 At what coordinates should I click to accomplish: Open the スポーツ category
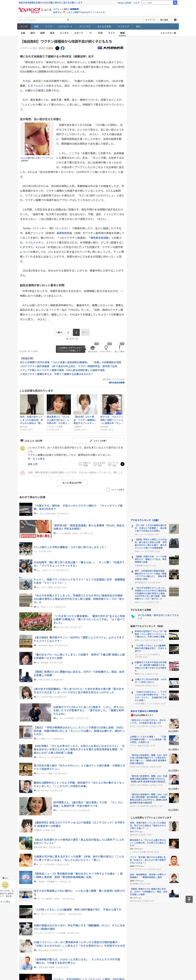tap(78, 33)
